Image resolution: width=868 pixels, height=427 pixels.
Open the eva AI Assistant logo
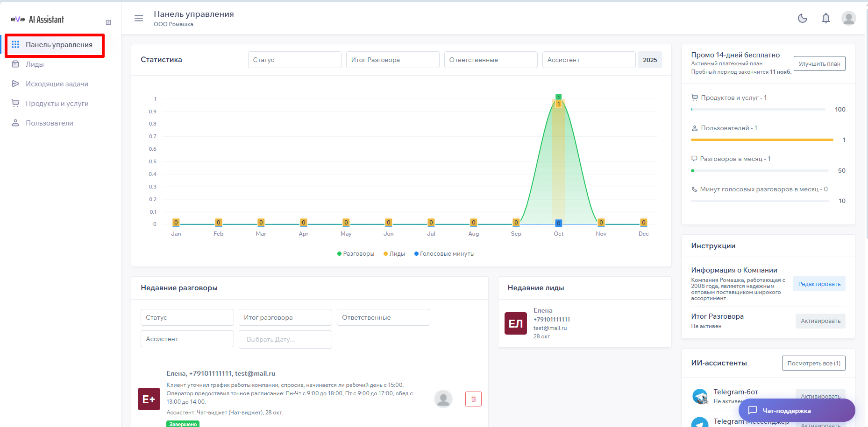coord(37,20)
